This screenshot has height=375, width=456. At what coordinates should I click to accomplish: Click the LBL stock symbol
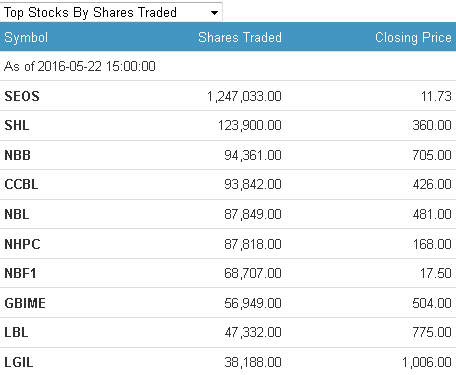pyautogui.click(x=16, y=332)
